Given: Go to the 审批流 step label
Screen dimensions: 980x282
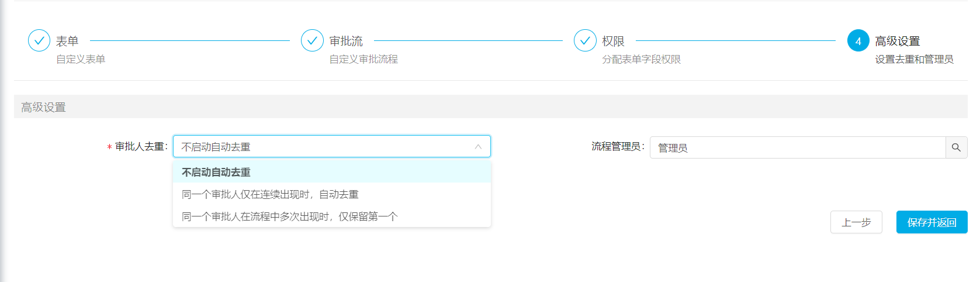Looking at the screenshot, I should pos(346,41).
